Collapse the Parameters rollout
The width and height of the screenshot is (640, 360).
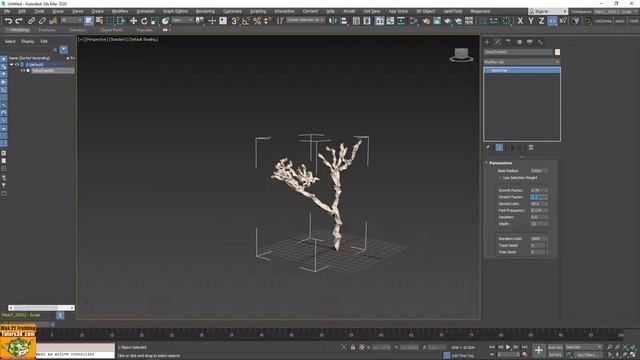pos(500,163)
